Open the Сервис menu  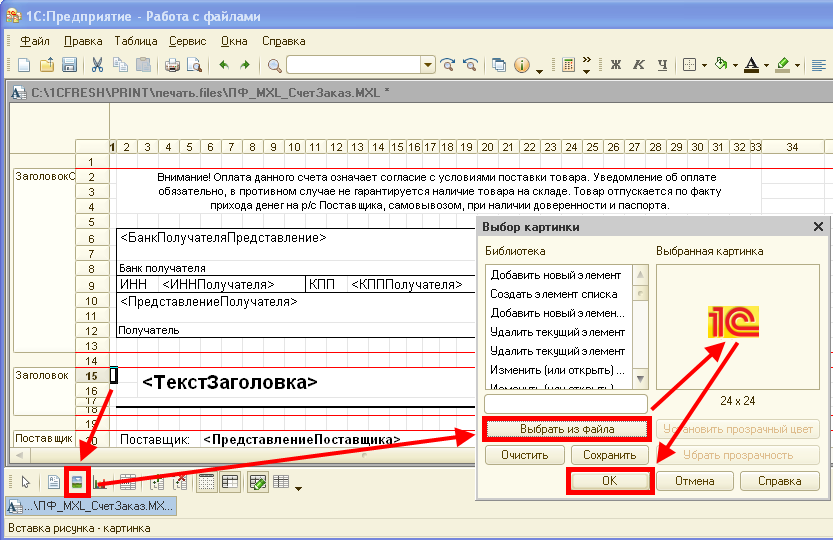click(188, 41)
